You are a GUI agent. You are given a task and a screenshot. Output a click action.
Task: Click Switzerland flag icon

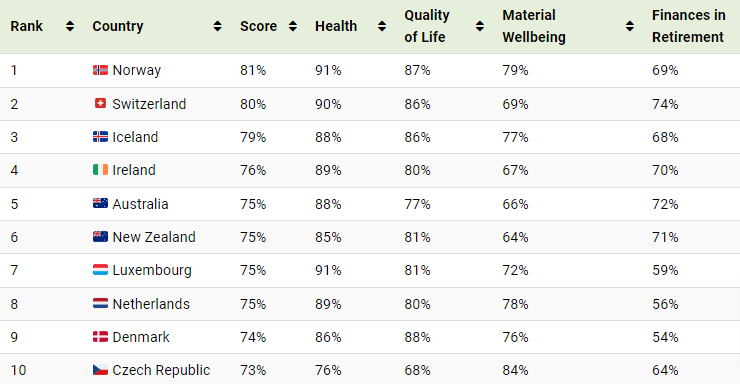point(100,103)
